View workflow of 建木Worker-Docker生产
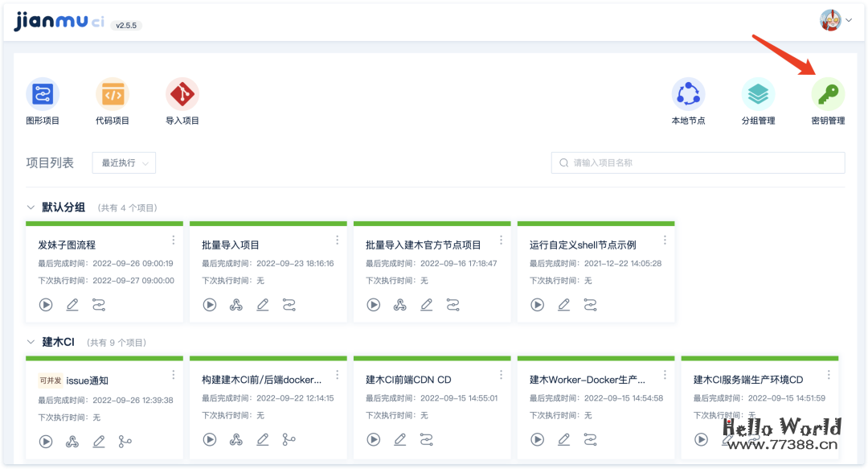The width and height of the screenshot is (868, 469). 591,439
